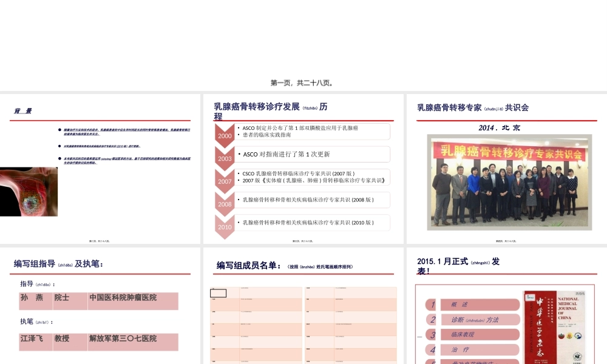Select the 孙燕 院士 table row

pos(97,301)
